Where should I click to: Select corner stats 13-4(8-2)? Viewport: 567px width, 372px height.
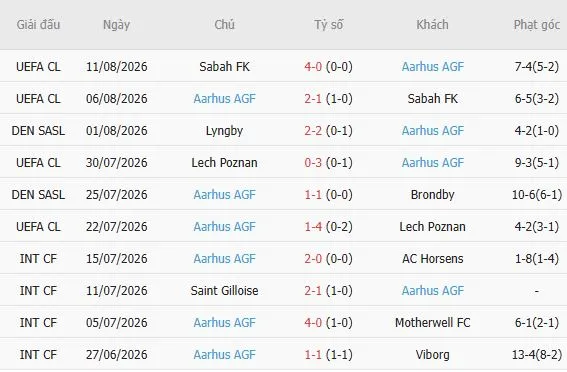point(537,355)
